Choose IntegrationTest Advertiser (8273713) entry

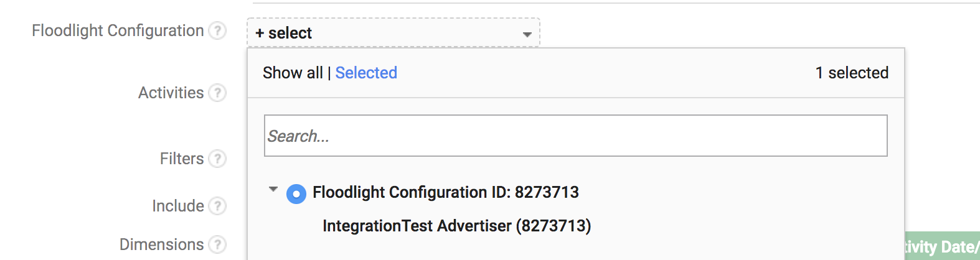456,226
